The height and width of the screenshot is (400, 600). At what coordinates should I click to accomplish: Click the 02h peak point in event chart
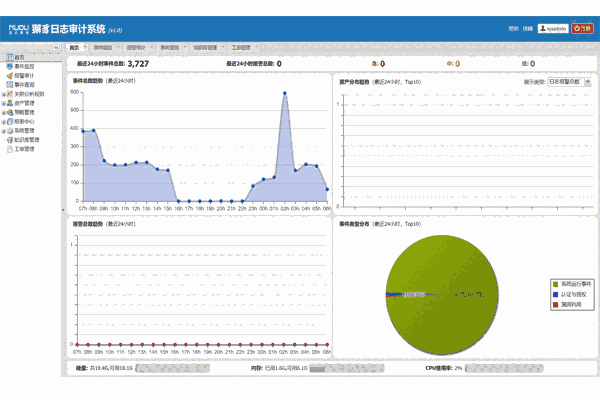tap(285, 94)
